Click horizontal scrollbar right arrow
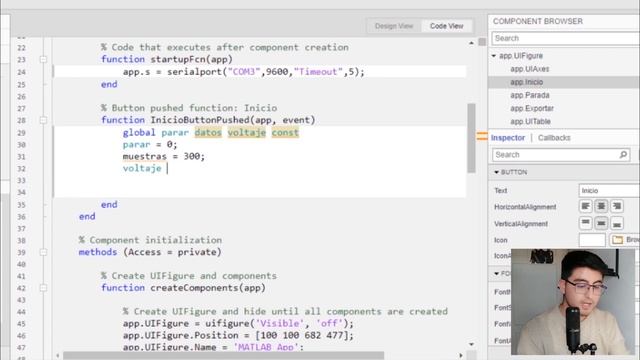Viewport: 640px width, 360px height. pos(461,356)
